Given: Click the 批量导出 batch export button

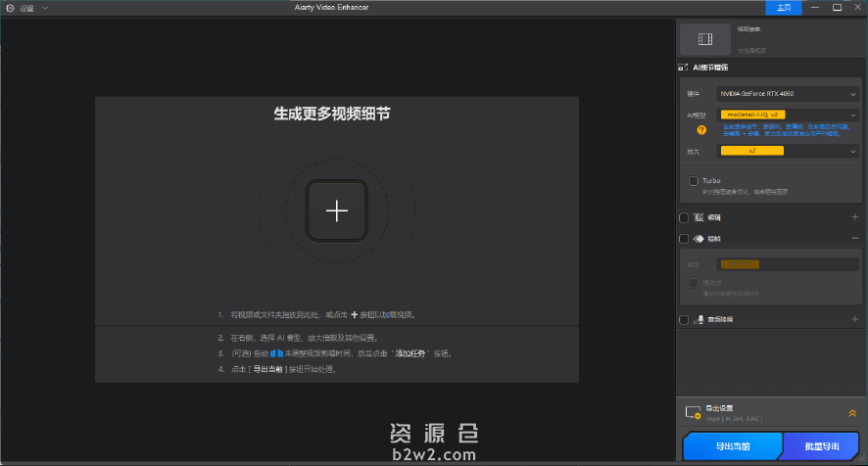Looking at the screenshot, I should pyautogui.click(x=821, y=446).
